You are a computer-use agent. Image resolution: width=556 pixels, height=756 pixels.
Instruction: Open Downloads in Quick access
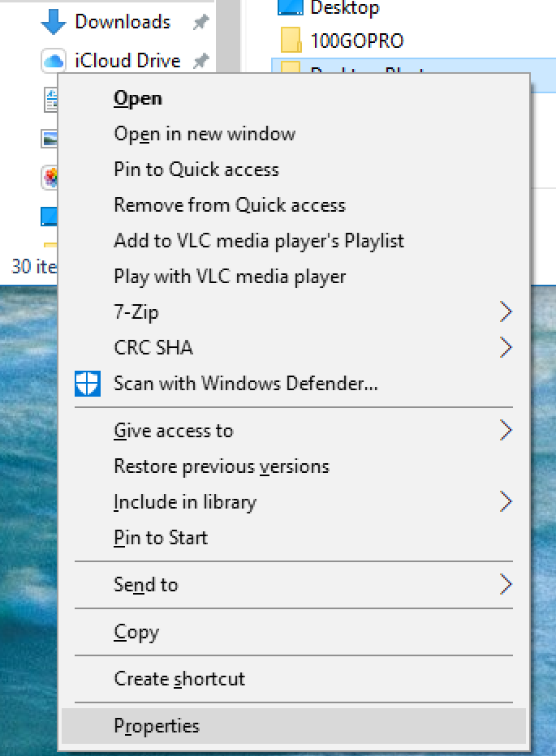(x=123, y=22)
